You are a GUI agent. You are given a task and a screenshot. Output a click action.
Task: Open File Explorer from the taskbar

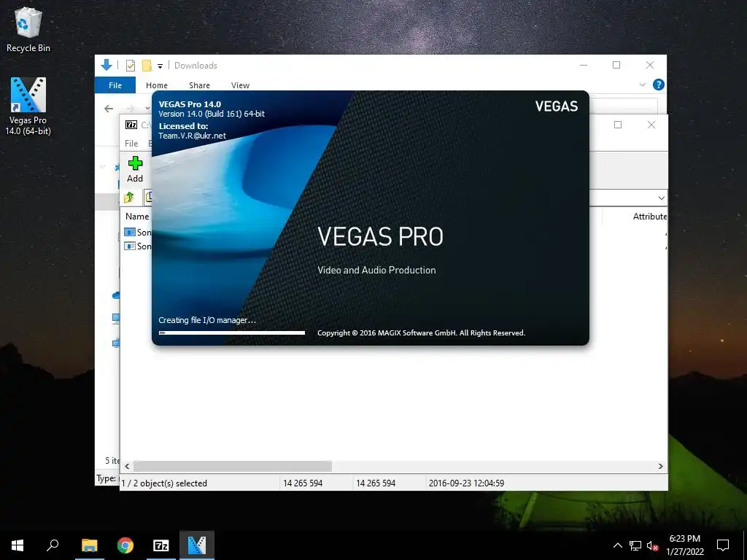point(90,545)
